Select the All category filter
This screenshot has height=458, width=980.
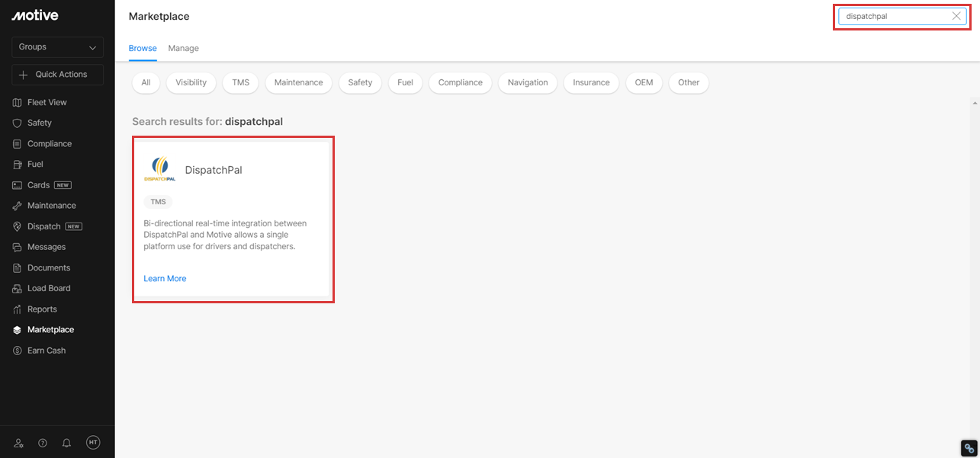point(146,82)
